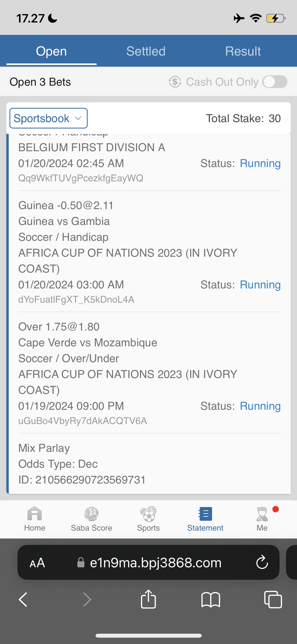This screenshot has width=297, height=644.
Task: Open the Home tab icon
Action: (x=35, y=514)
